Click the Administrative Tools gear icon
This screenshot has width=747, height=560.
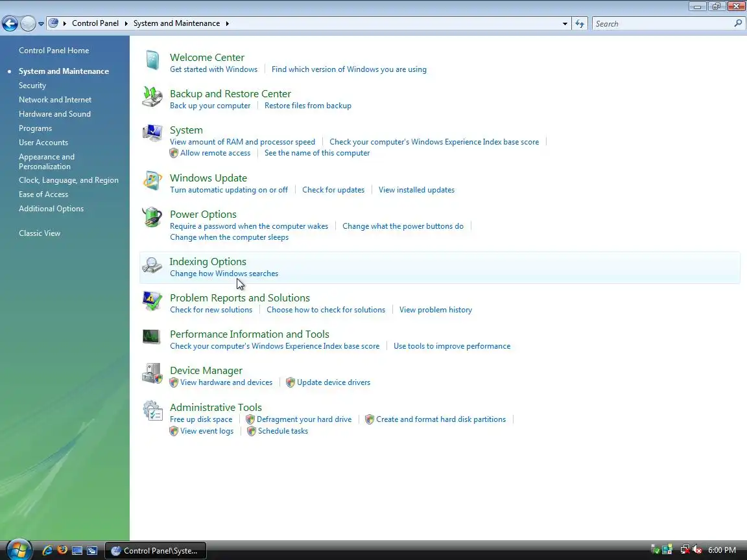click(x=152, y=410)
